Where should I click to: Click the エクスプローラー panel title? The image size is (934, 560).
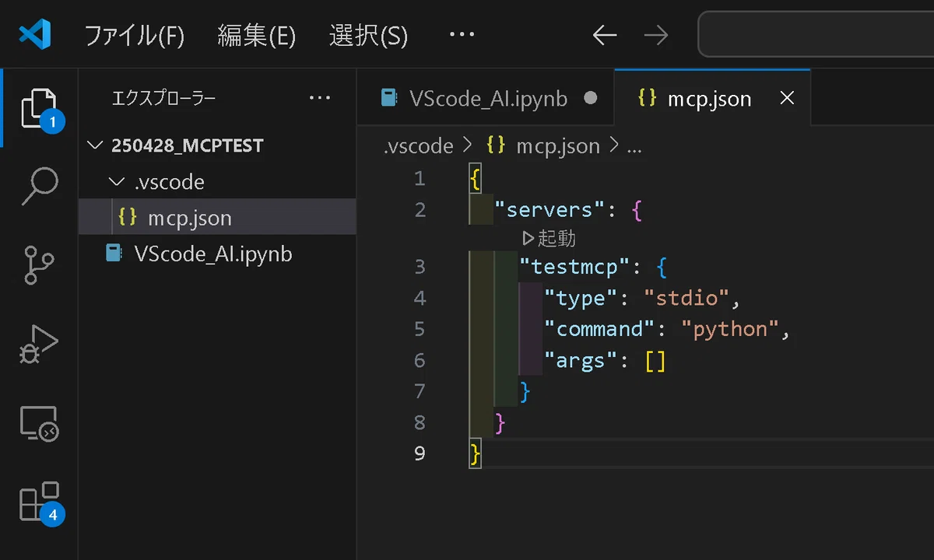[163, 98]
